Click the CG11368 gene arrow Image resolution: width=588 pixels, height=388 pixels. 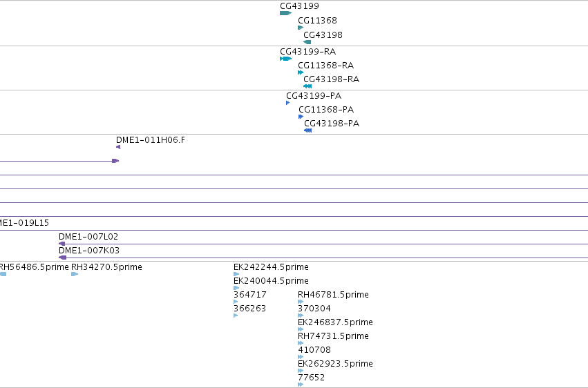coord(301,28)
